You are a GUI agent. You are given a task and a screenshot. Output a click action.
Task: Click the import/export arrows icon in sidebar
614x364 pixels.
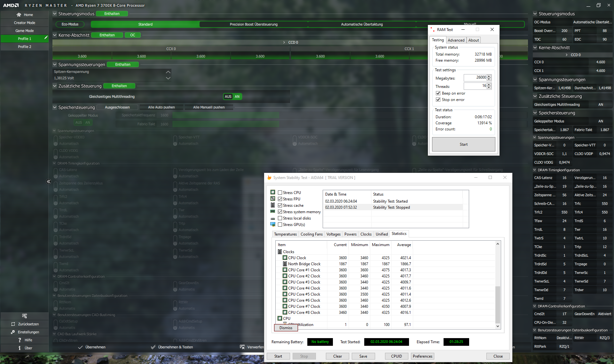24,316
